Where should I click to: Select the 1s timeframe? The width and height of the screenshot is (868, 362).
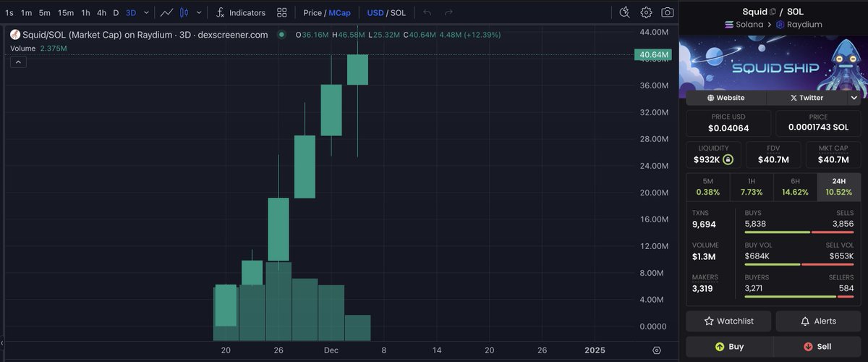9,13
